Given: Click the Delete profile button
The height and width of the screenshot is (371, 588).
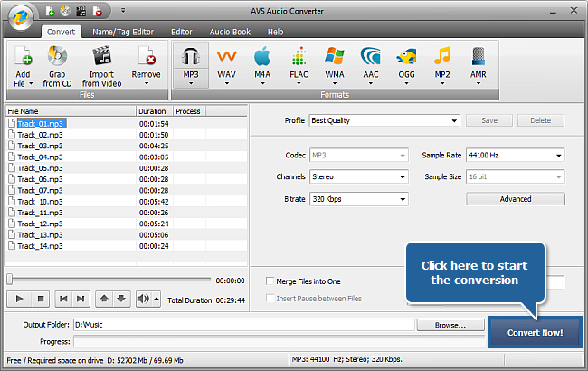Looking at the screenshot, I should click(540, 120).
